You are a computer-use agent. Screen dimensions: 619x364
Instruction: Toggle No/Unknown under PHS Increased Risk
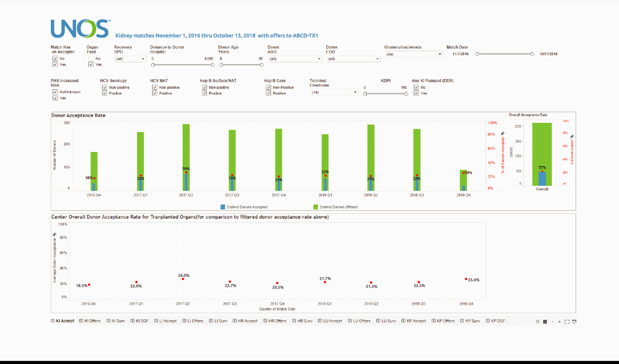55,92
